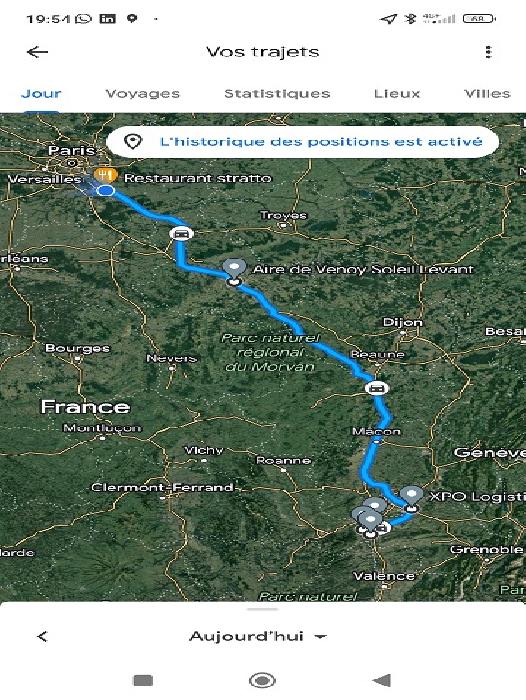Select the Jour tab
The height and width of the screenshot is (700, 526).
coord(41,94)
